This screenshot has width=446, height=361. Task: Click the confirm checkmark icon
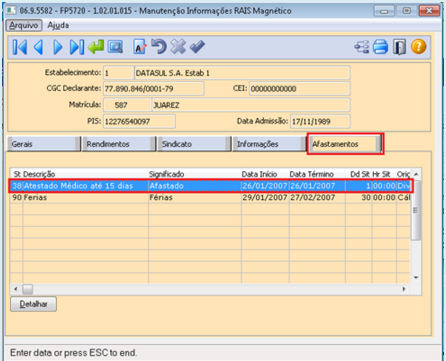[197, 47]
